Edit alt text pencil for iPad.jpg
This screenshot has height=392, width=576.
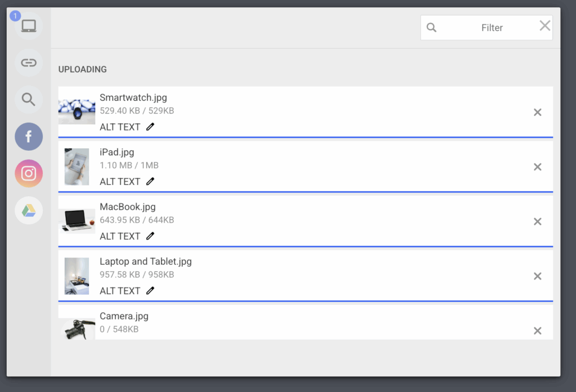[x=150, y=182]
